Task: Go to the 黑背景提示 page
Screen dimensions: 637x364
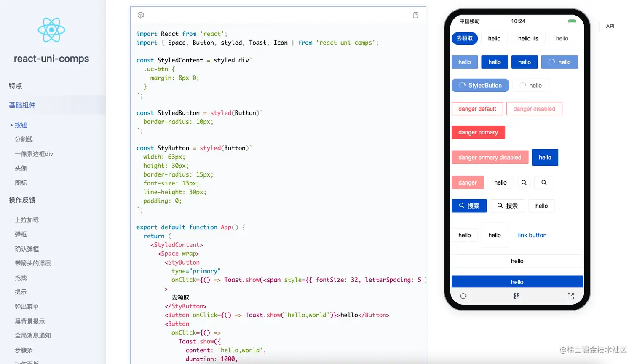Action: click(x=29, y=321)
